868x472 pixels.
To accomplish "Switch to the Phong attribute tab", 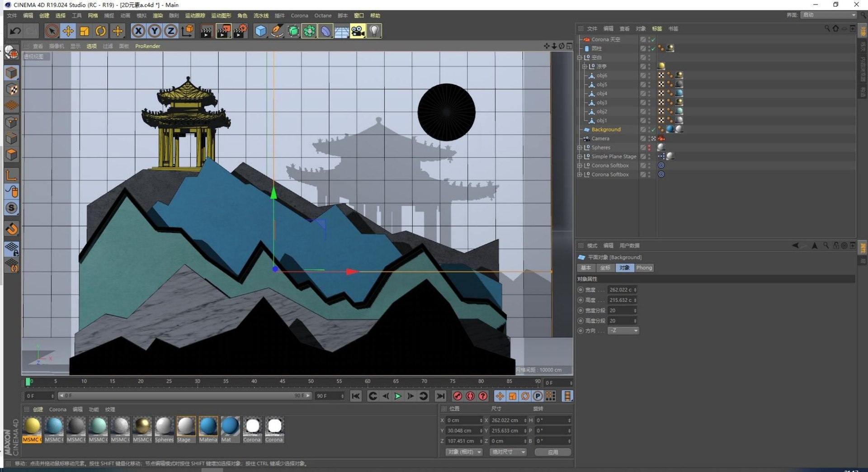I will tap(644, 268).
